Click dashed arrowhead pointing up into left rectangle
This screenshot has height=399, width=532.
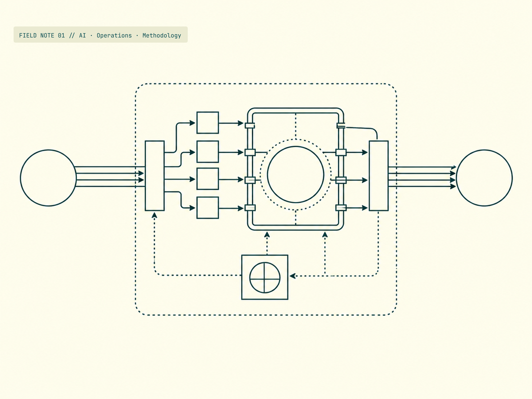tap(154, 215)
